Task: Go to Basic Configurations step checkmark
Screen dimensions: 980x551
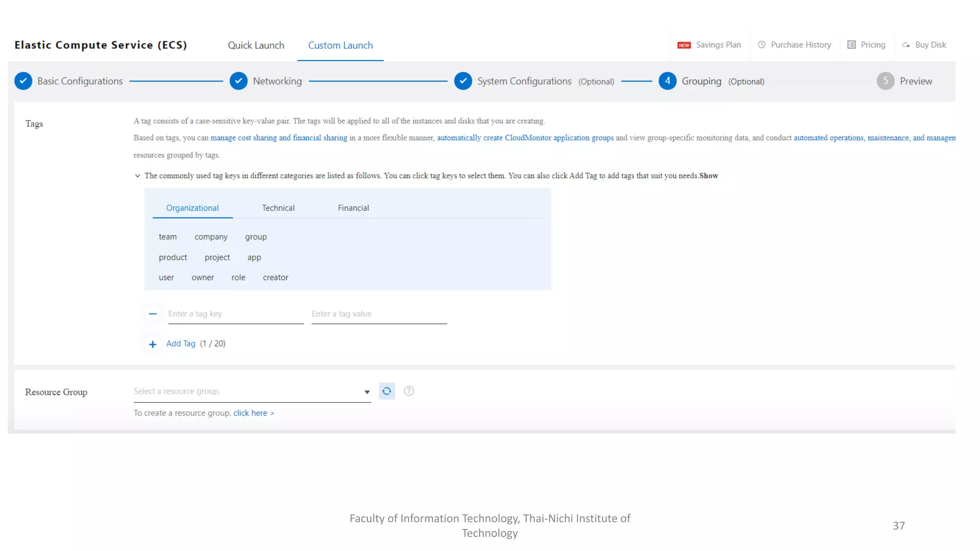Action: [23, 81]
